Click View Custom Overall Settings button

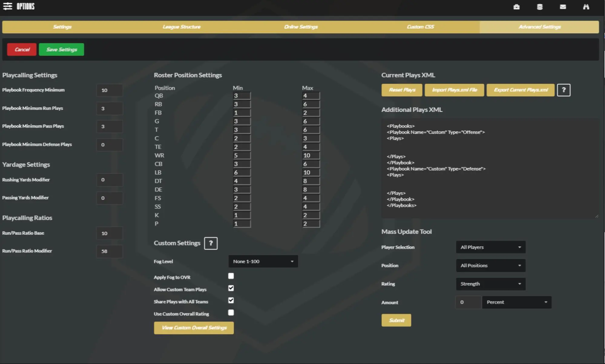(x=194, y=328)
